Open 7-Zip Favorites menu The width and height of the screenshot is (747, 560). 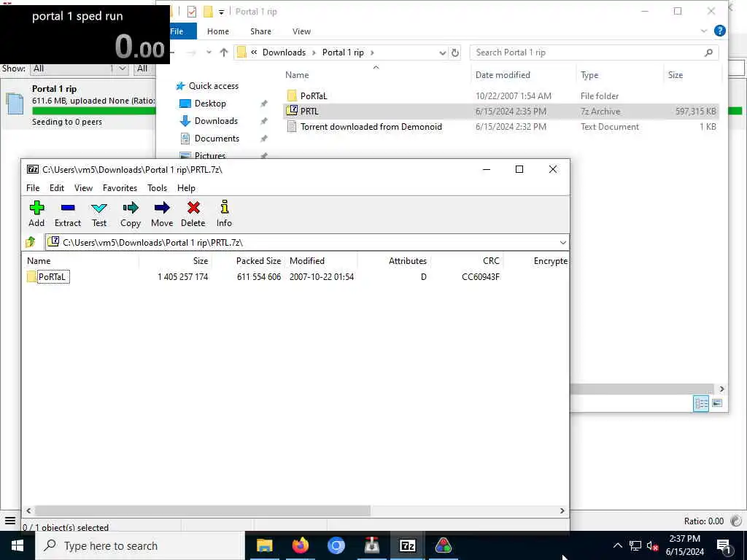point(120,188)
